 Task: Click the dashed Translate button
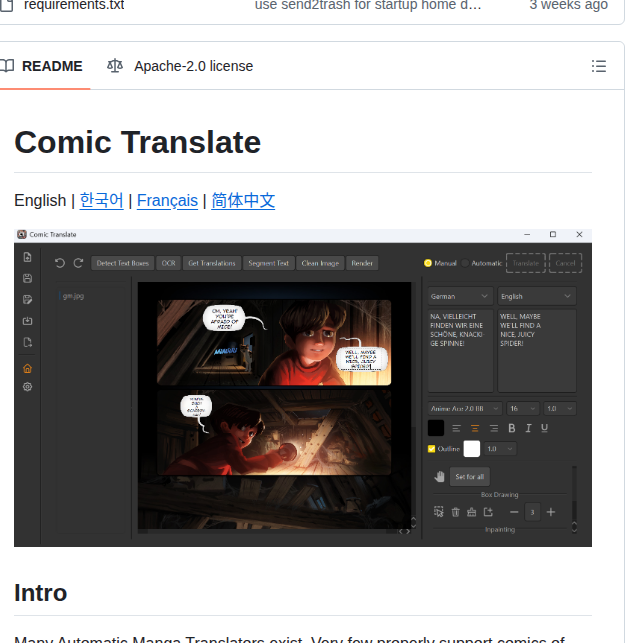pos(526,263)
